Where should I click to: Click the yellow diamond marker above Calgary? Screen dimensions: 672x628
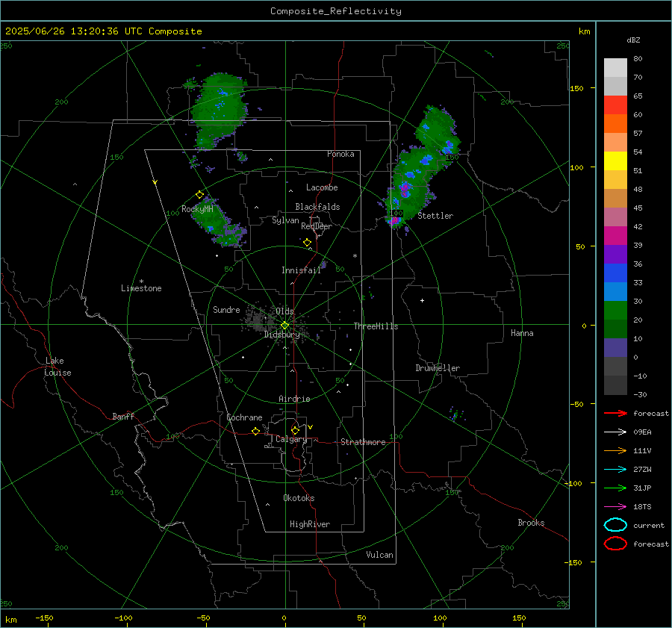295,430
